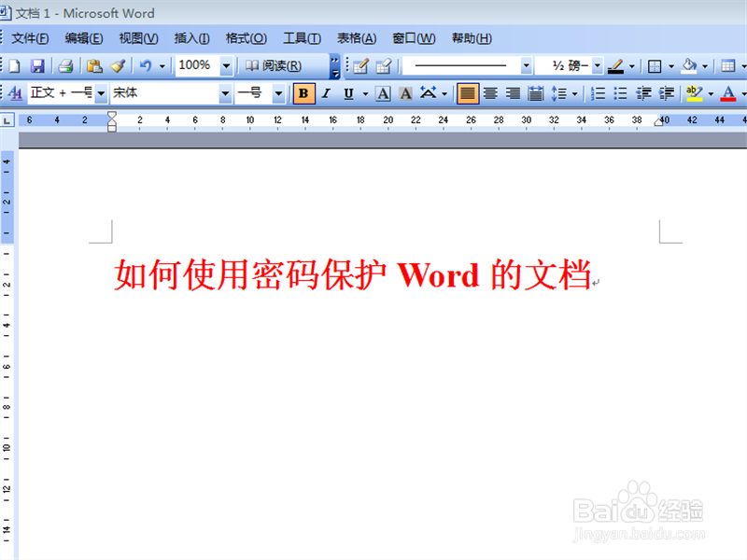Pick the highlight color swatch
The width and height of the screenshot is (747, 560).
click(x=693, y=93)
